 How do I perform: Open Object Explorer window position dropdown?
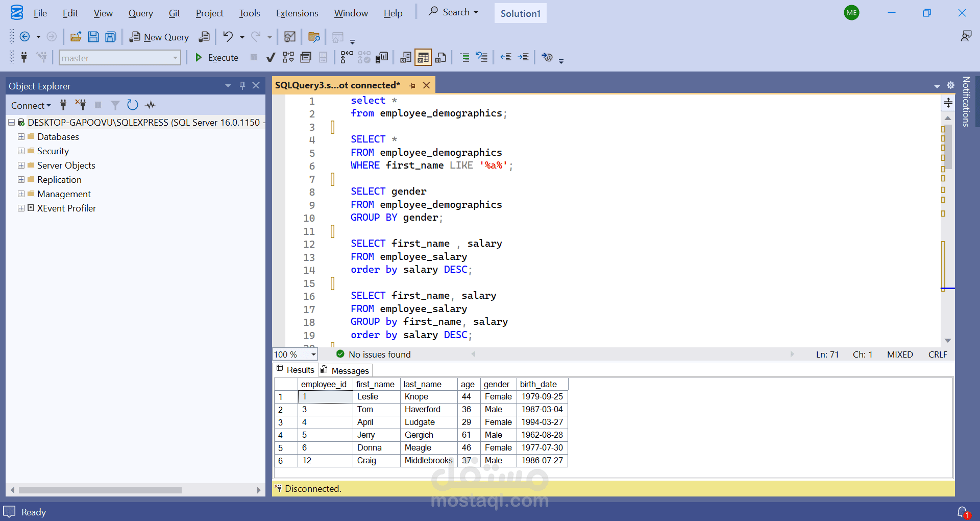pyautogui.click(x=228, y=86)
